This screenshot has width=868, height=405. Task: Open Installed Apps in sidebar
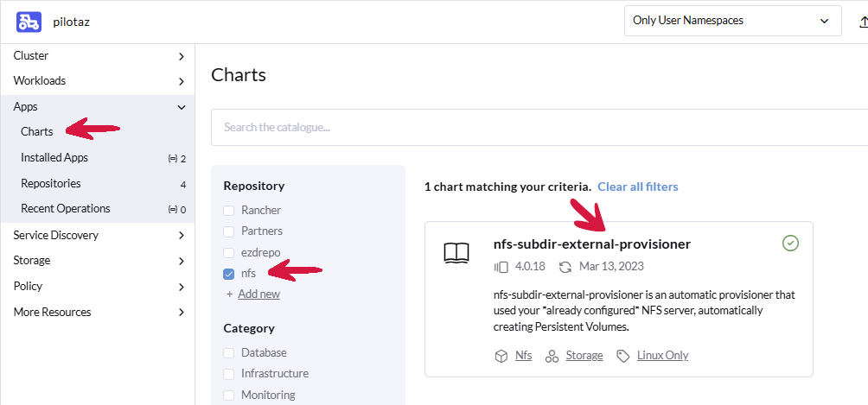click(x=54, y=158)
